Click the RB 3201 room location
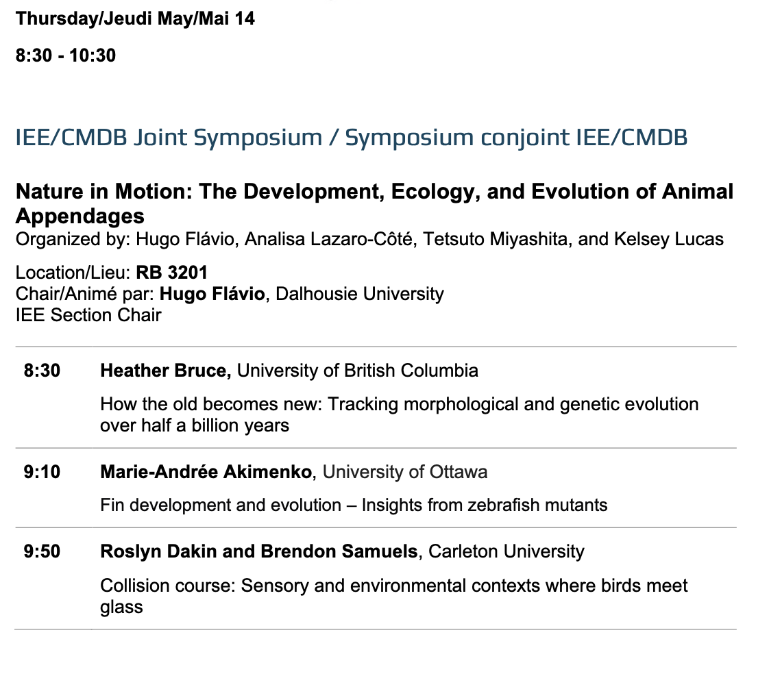Screen dimensions: 769x700 pos(171,273)
